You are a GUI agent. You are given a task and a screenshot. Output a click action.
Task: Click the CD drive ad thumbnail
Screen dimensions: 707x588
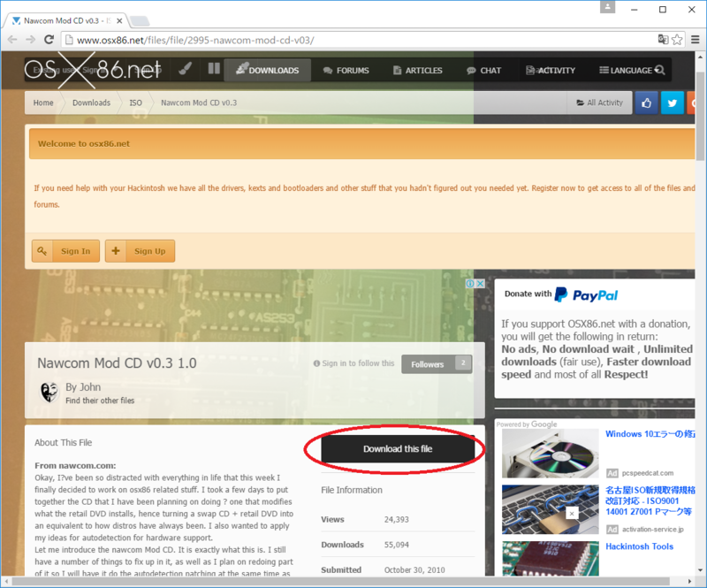(550, 454)
